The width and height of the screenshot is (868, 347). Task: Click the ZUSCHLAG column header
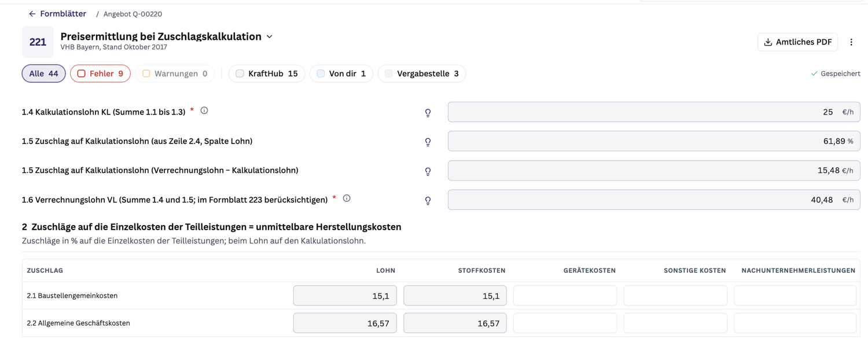coord(45,271)
